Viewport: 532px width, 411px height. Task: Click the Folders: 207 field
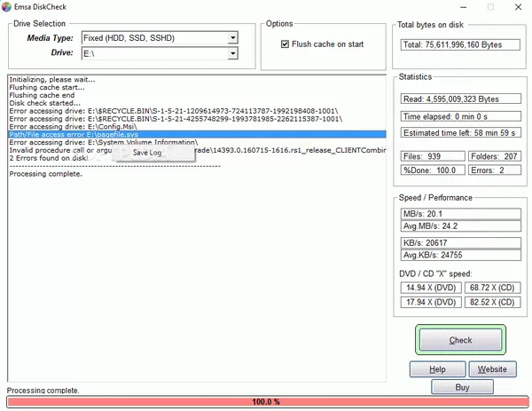[x=495, y=156]
